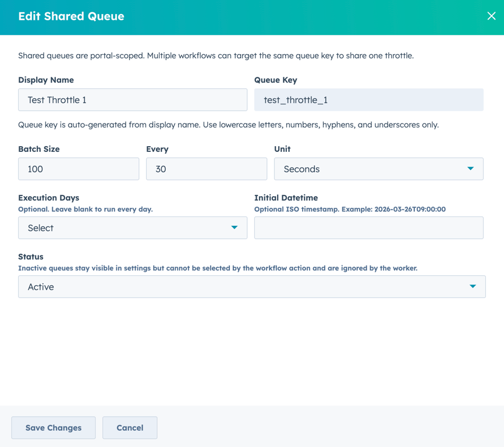Select the Every interval input field

tap(206, 169)
